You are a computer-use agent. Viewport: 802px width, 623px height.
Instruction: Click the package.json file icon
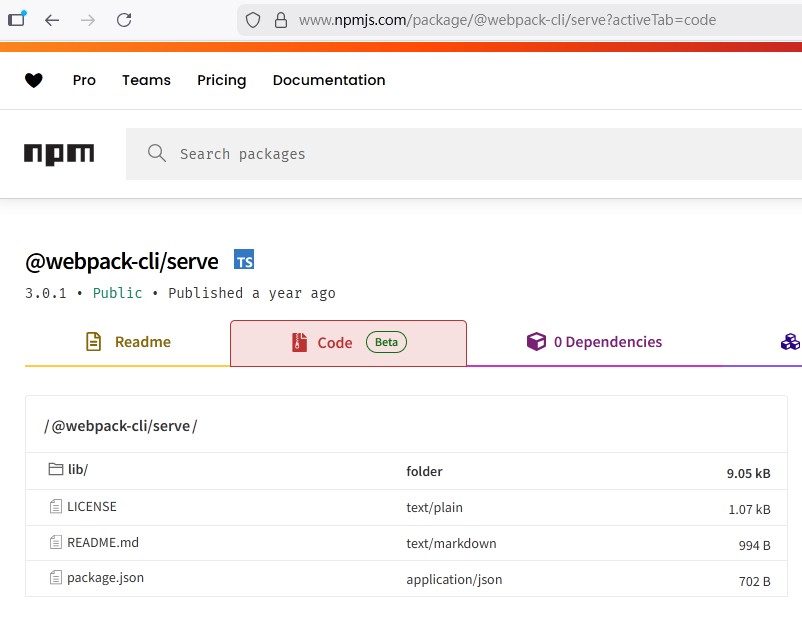pos(56,577)
